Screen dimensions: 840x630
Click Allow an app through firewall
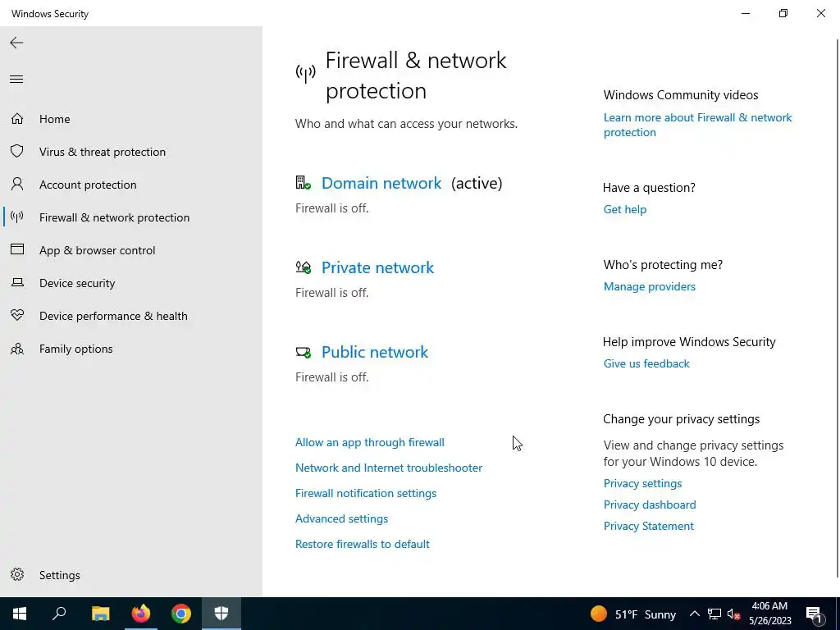coord(369,442)
